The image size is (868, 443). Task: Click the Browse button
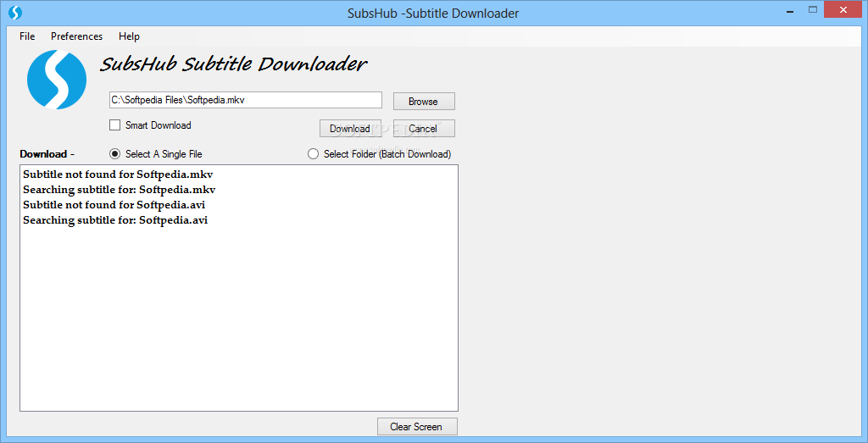(x=424, y=101)
